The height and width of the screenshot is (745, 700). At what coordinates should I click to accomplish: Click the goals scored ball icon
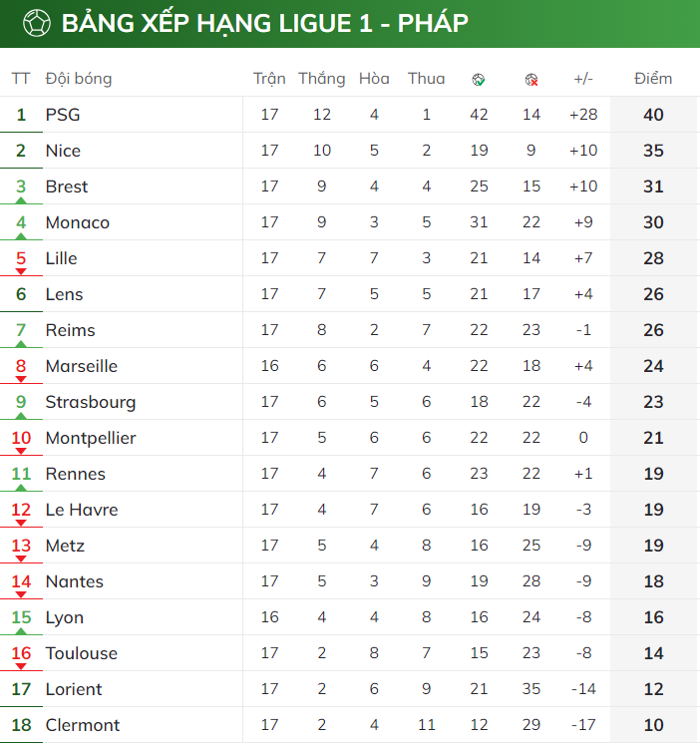click(x=479, y=80)
